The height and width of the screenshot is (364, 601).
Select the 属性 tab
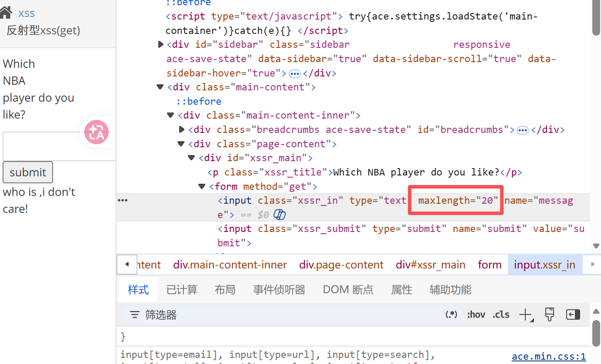[x=401, y=290]
